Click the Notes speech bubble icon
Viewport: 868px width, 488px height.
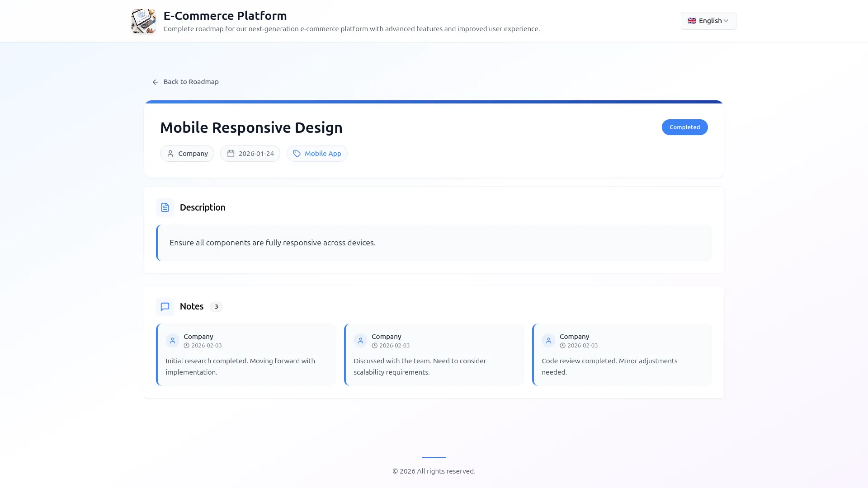(x=165, y=306)
